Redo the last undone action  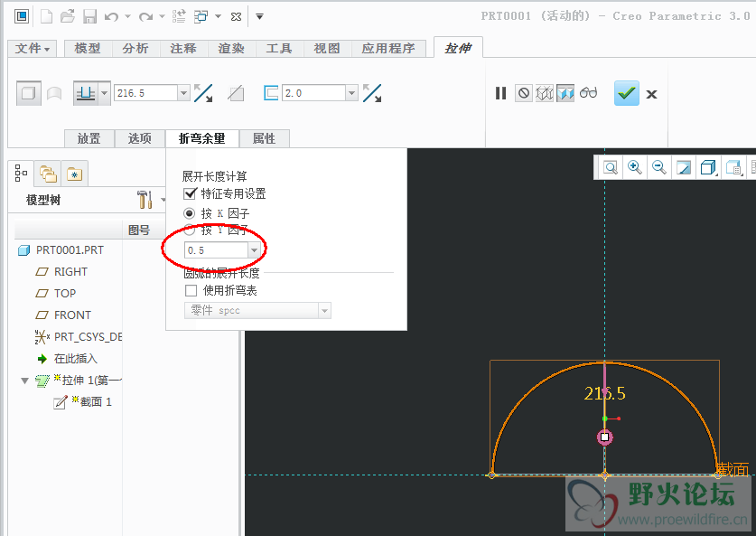[145, 17]
